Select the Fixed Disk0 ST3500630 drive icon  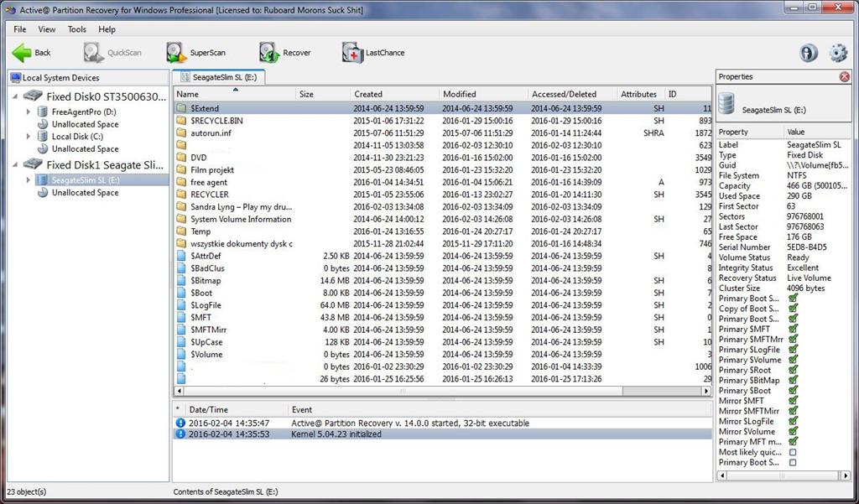coord(33,96)
